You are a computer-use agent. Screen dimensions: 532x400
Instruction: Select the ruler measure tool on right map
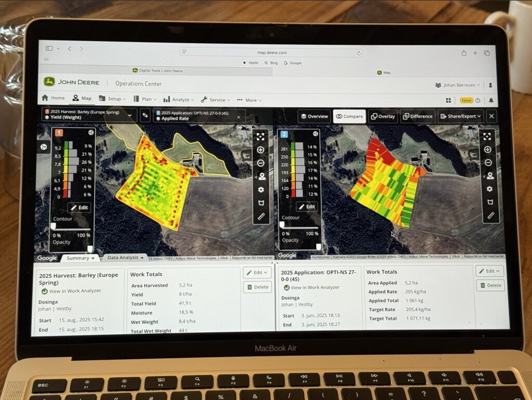(490, 215)
